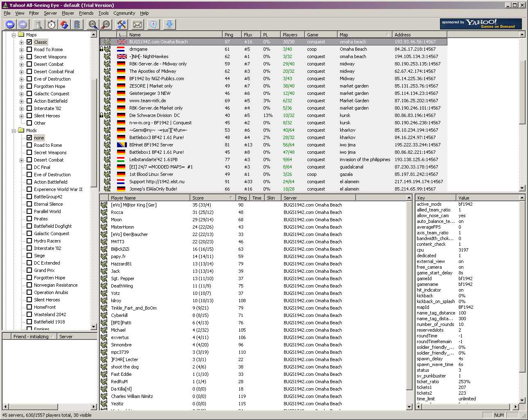Image resolution: width=528 pixels, height=420 pixels.
Task: Click the German flag beside ZESORE Market only
Action: [x=122, y=86]
